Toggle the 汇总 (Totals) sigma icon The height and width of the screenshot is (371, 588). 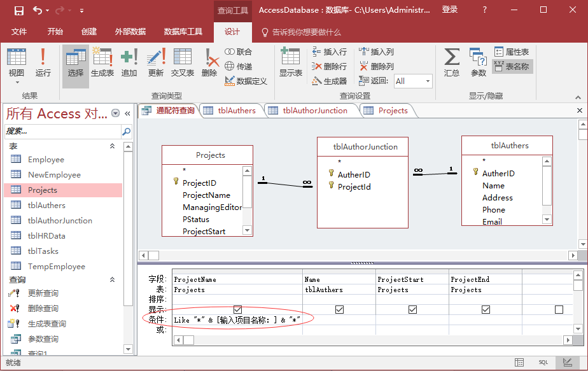[x=452, y=62]
